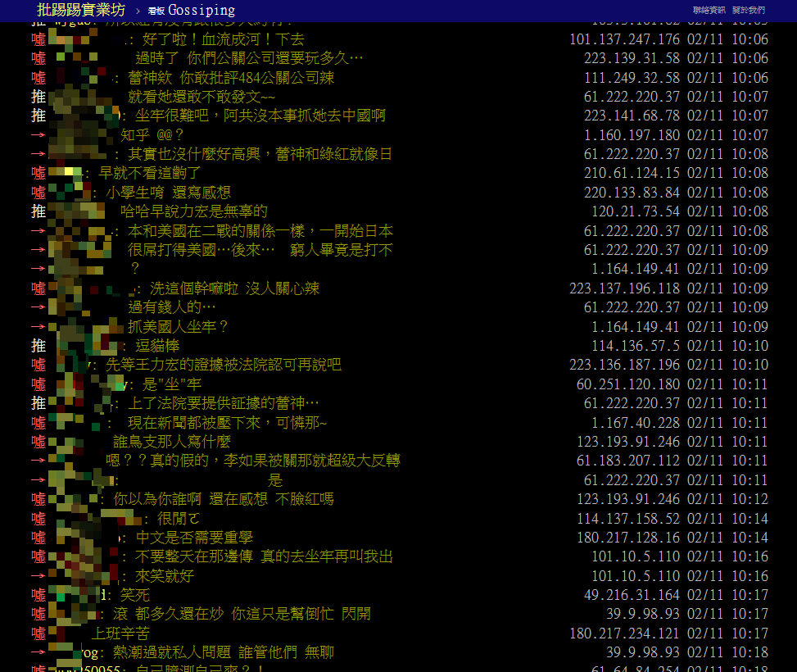This screenshot has height=672, width=797.
Task: Click IP address 223.139.31.58
Action: 632,58
